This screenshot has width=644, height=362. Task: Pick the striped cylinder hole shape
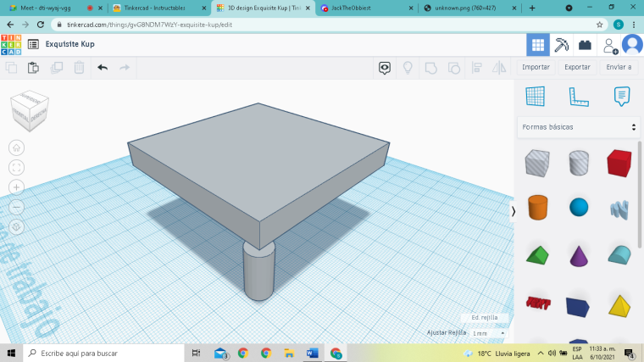point(579,163)
